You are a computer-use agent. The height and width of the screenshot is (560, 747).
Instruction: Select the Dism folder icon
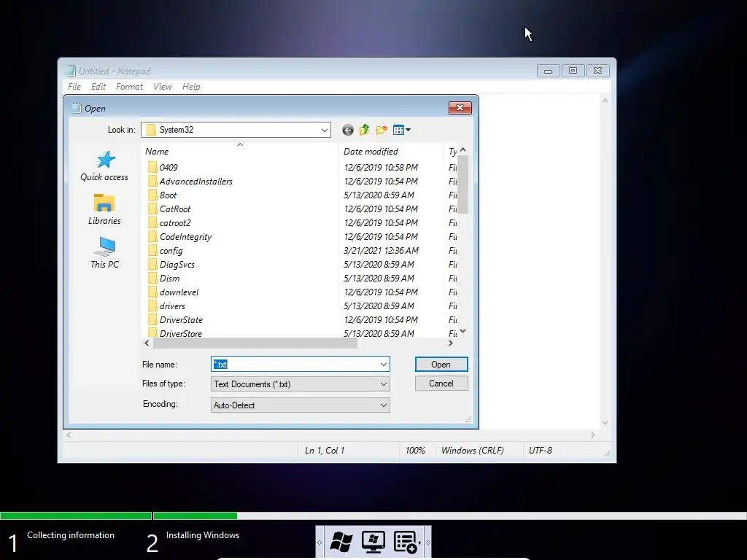click(152, 278)
